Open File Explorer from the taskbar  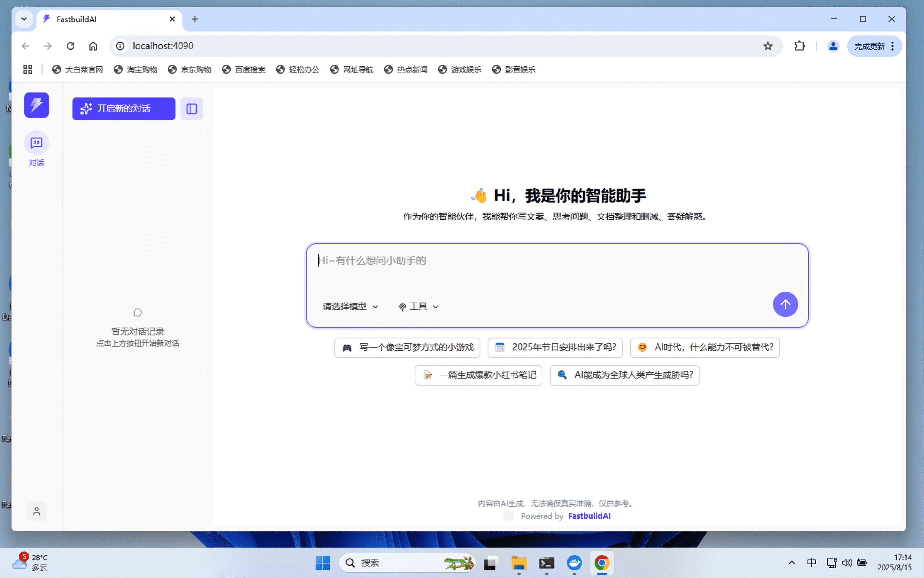pyautogui.click(x=519, y=563)
